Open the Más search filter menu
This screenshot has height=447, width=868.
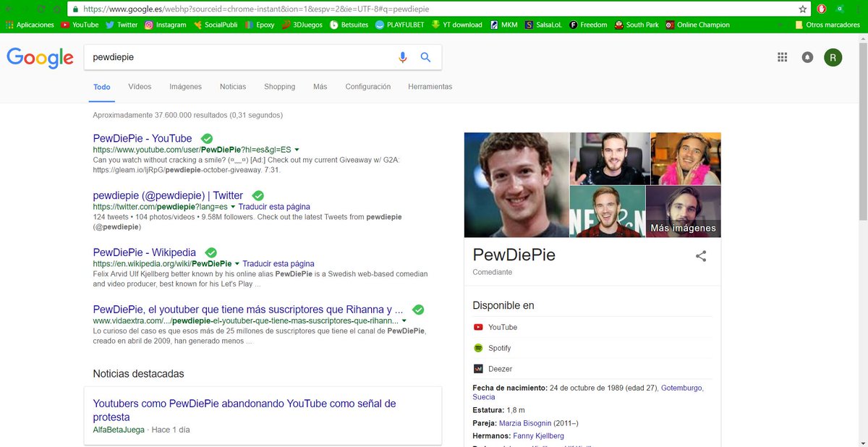pos(320,87)
